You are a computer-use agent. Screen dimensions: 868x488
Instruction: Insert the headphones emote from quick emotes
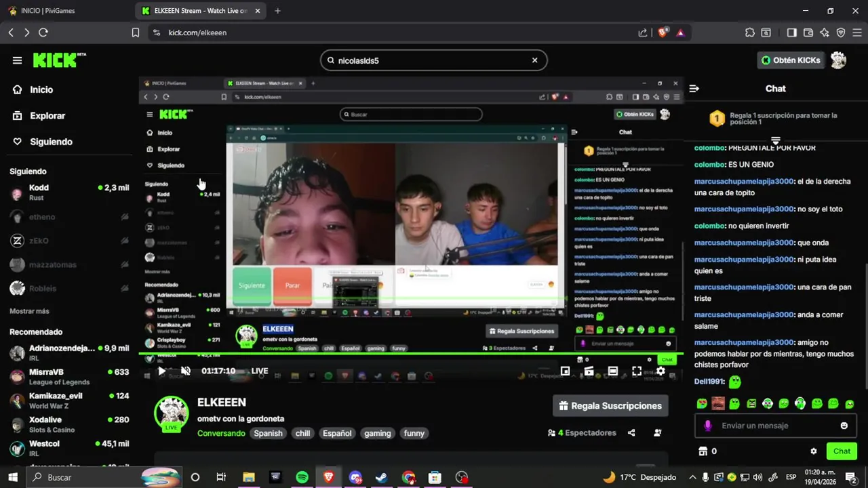[800, 403]
